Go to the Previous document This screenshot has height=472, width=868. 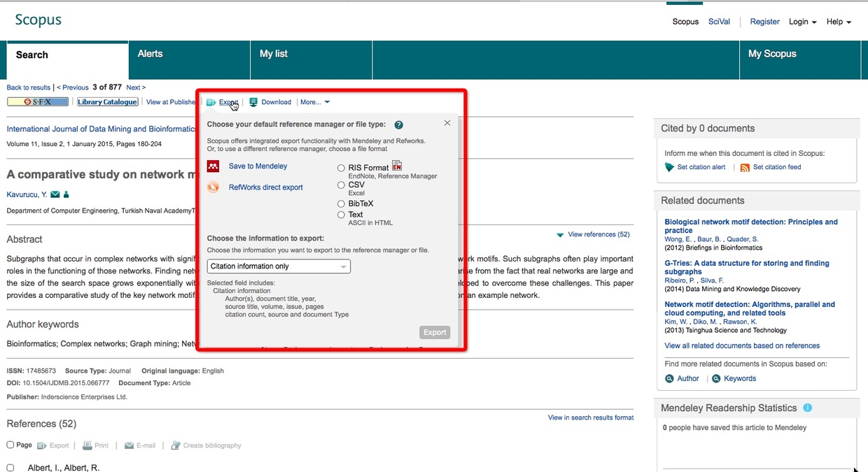point(73,87)
